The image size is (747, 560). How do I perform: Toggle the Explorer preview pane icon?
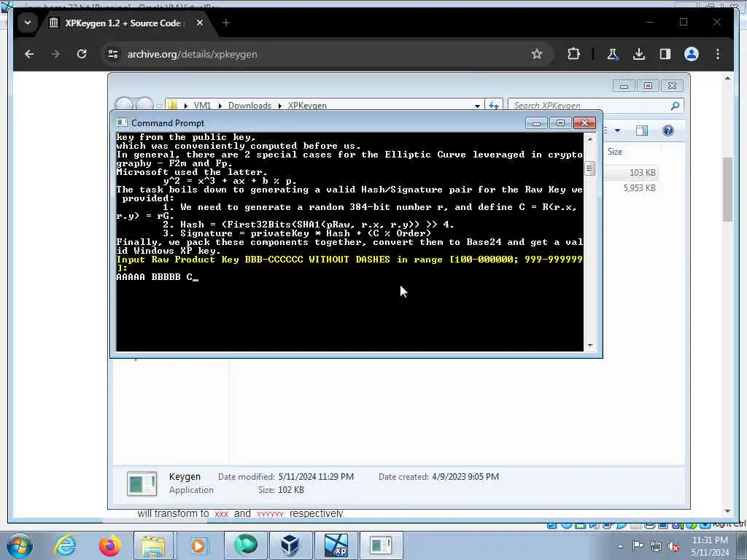tap(642, 131)
